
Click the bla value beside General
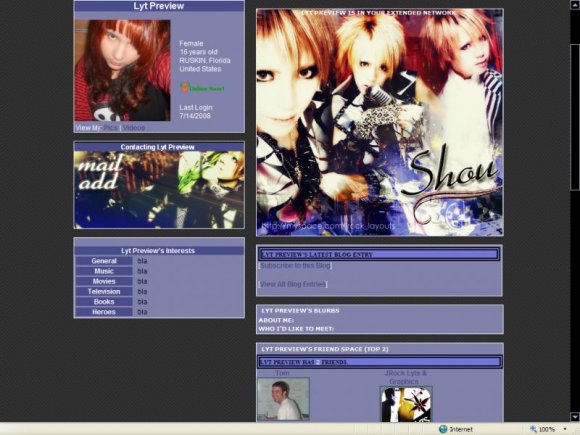(x=142, y=261)
